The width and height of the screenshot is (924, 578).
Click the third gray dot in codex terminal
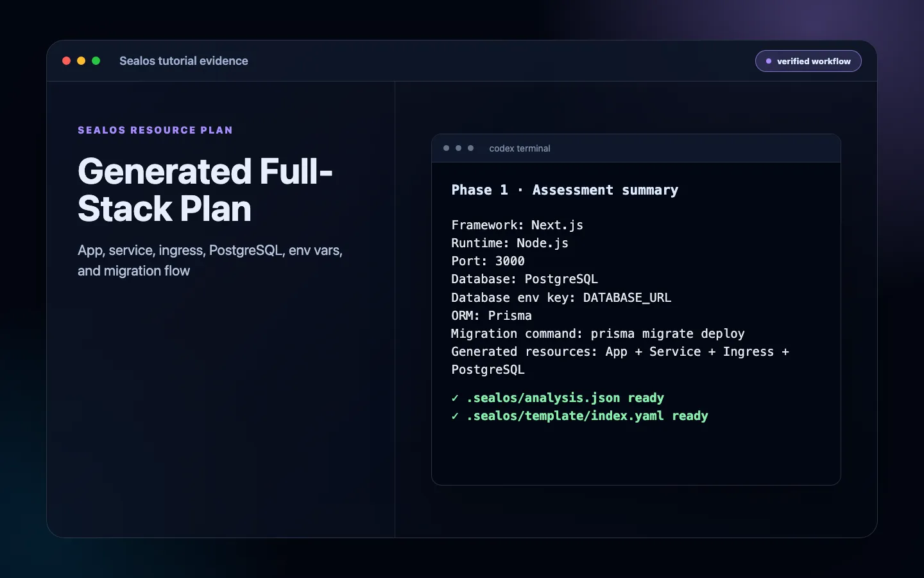470,148
